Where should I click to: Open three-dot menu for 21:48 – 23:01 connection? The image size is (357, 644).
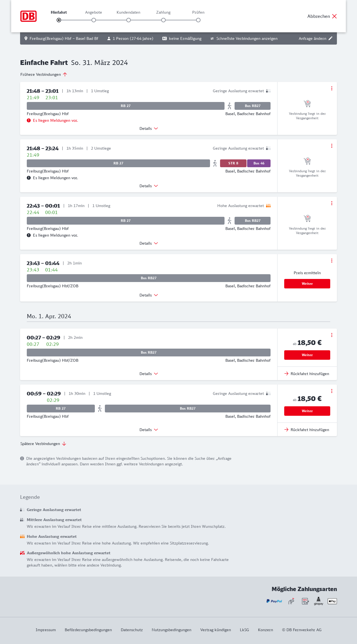(332, 88)
